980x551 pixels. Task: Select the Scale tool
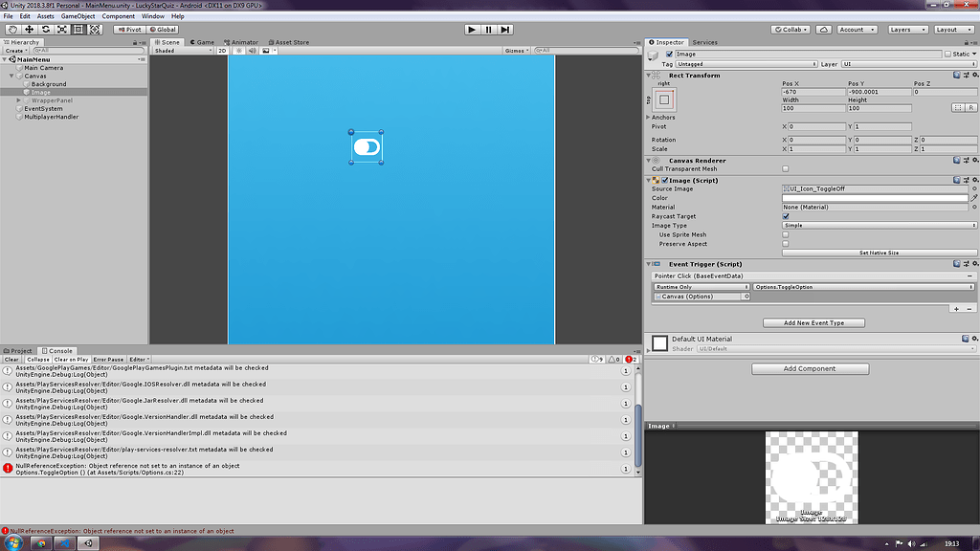[61, 29]
